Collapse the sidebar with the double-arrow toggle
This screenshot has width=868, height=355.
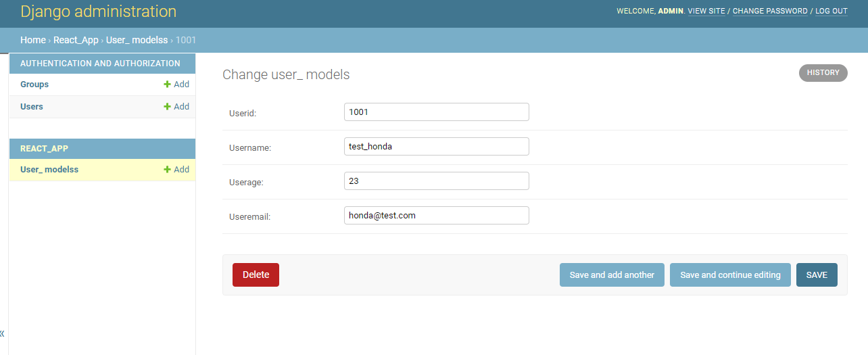tap(2, 333)
